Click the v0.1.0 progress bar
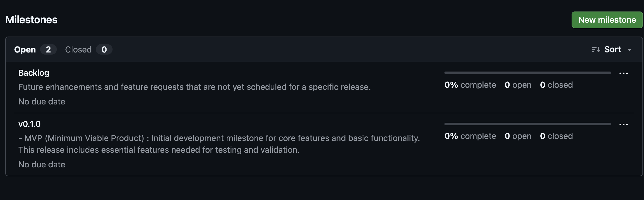 pyautogui.click(x=528, y=124)
